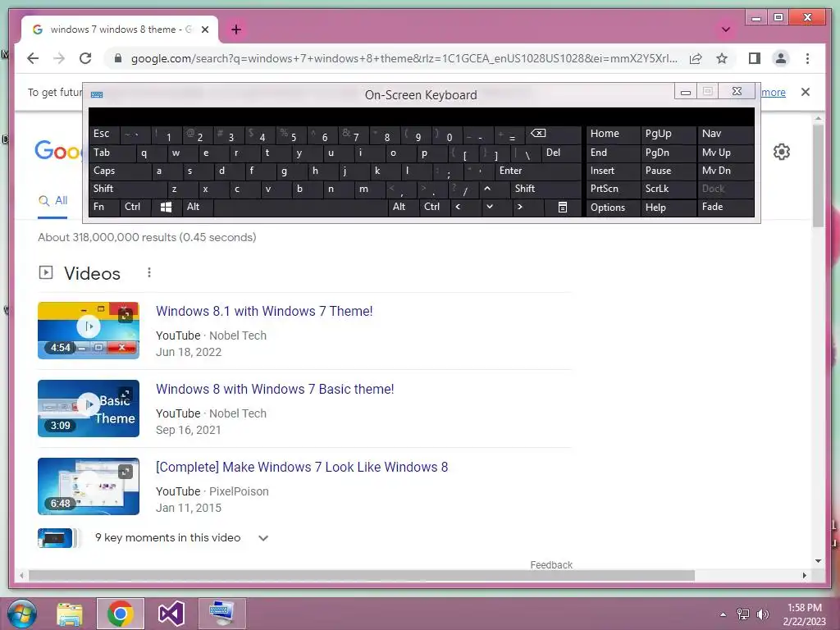
Task: Click the Windows logo key on keyboard
Action: [x=166, y=208]
